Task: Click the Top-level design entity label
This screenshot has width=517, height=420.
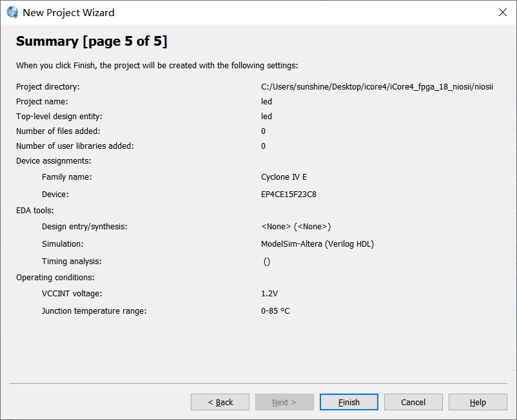Action: point(59,117)
